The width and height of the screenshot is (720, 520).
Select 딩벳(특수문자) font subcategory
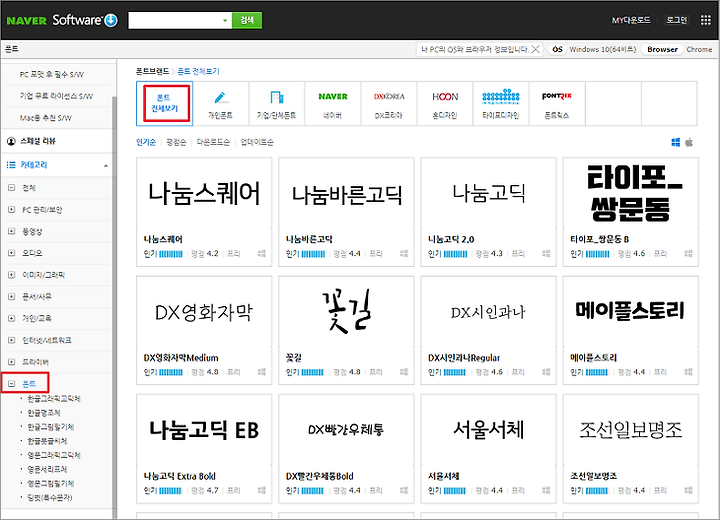(50, 497)
